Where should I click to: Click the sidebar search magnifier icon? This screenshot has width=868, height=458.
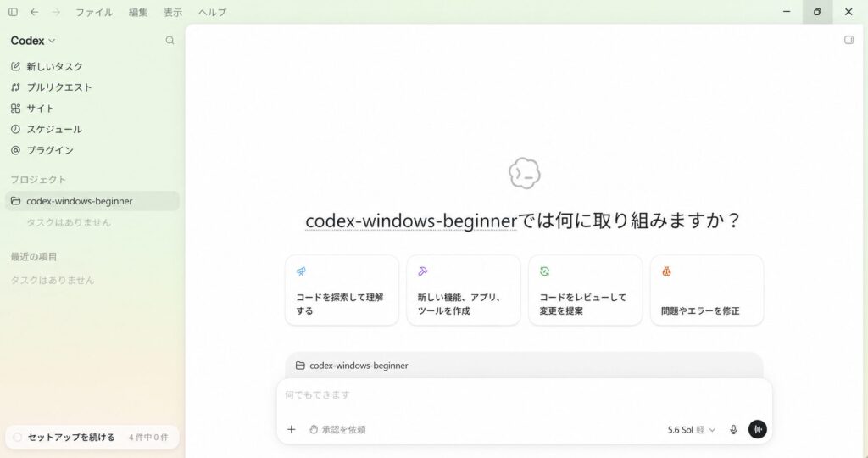[x=170, y=41]
